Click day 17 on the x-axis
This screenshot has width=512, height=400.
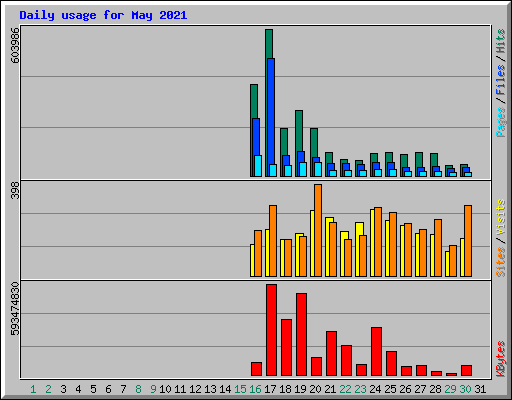(270, 389)
